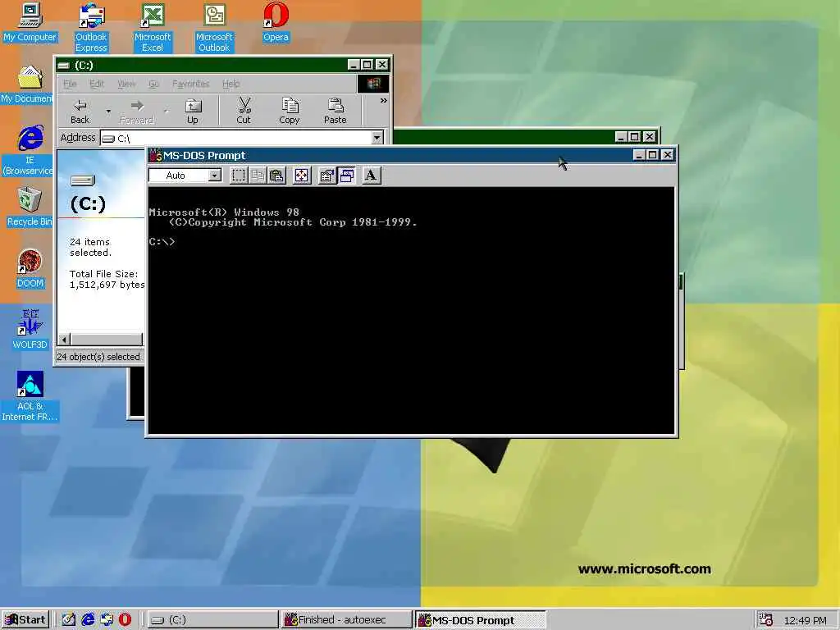Minimize the MS-DOS Prompt window
The image size is (840, 630).
tap(638, 155)
